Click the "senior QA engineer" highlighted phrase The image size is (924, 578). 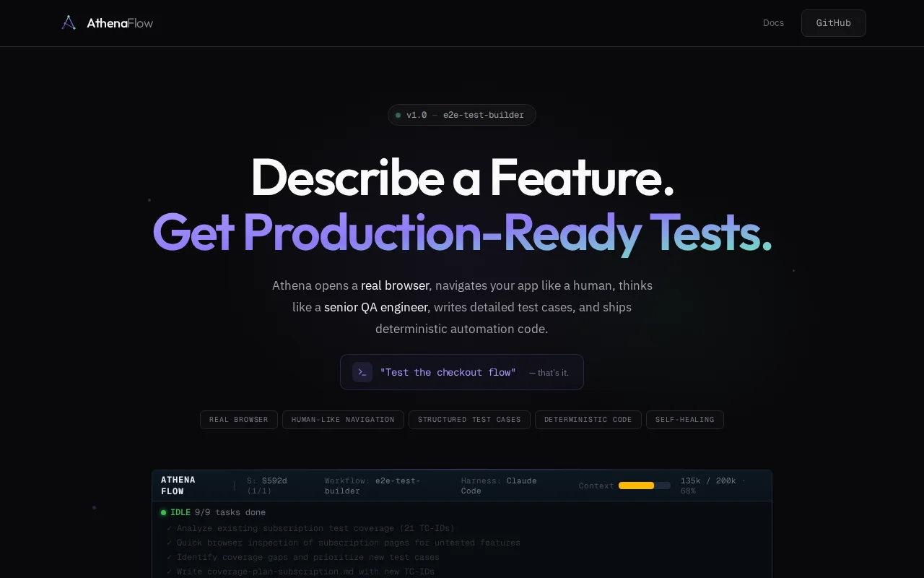point(376,307)
